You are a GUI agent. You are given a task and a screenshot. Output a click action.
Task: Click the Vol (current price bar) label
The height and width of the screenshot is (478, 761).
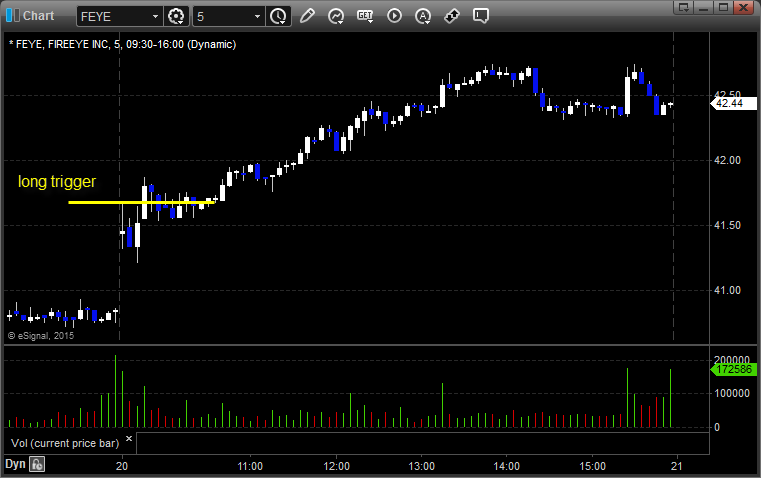pos(65,443)
